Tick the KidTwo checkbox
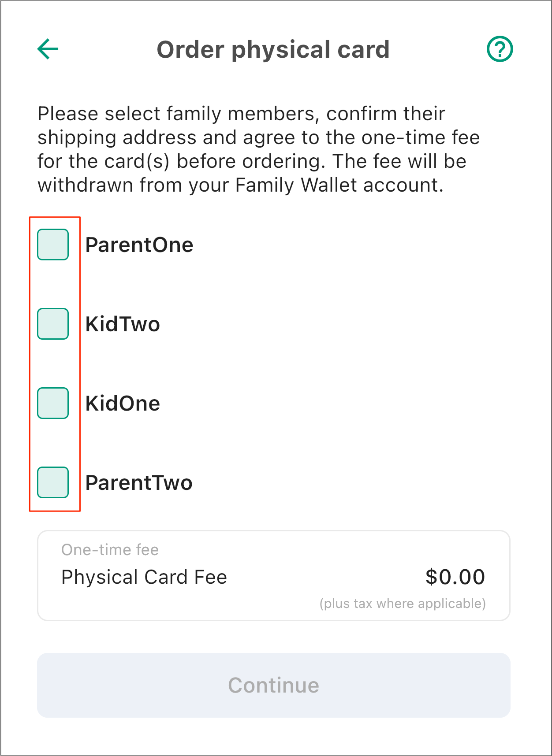The width and height of the screenshot is (552, 756). pos(53,324)
